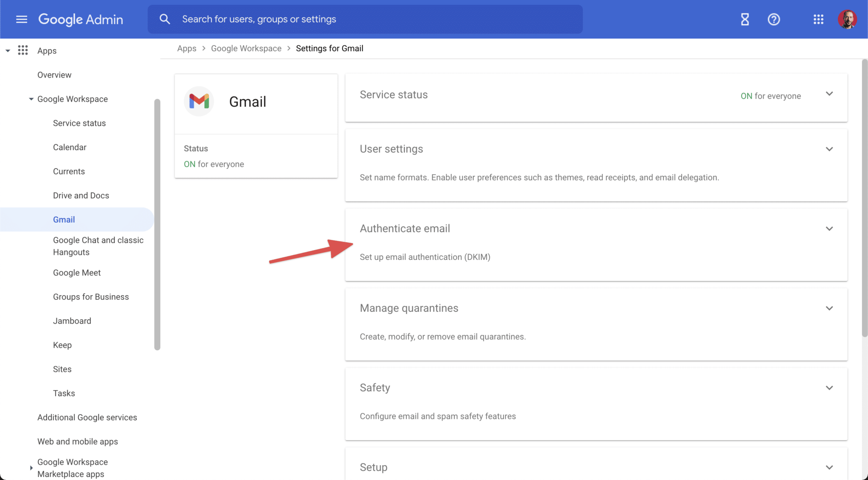Click the Apps grid icon in sidebar
868x480 pixels.
pyautogui.click(x=23, y=50)
